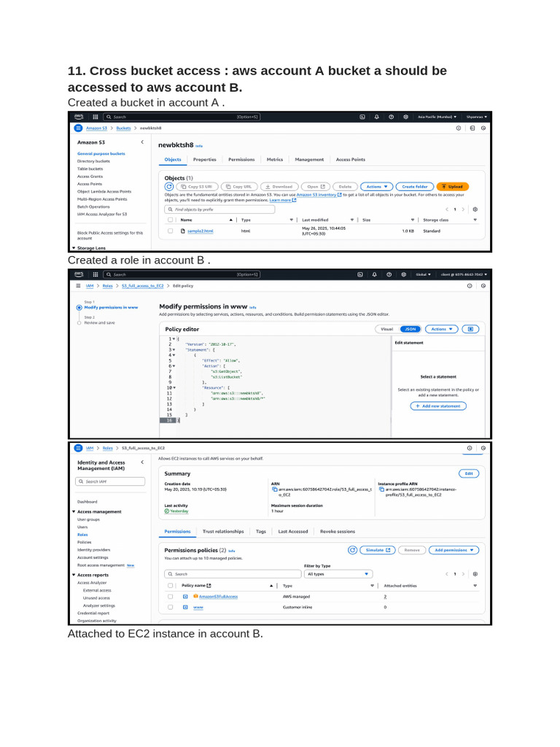
Task: Open help icon in S3 console header
Action: coord(391,117)
